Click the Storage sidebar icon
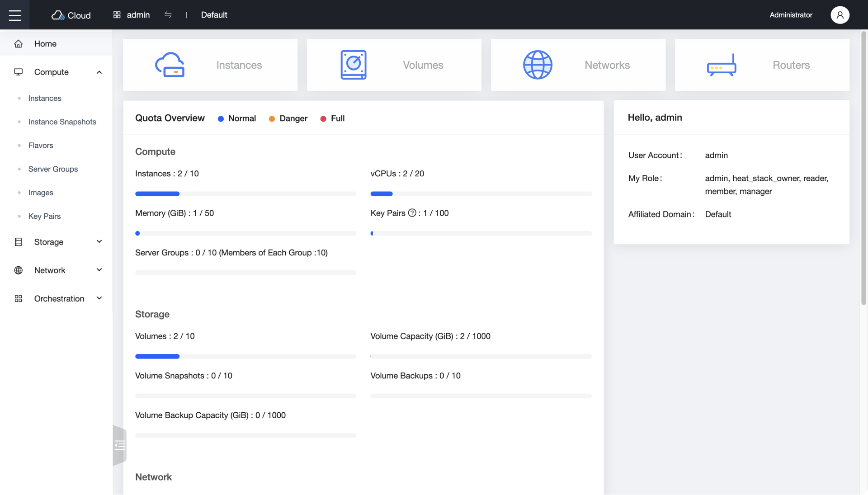 [x=19, y=242]
